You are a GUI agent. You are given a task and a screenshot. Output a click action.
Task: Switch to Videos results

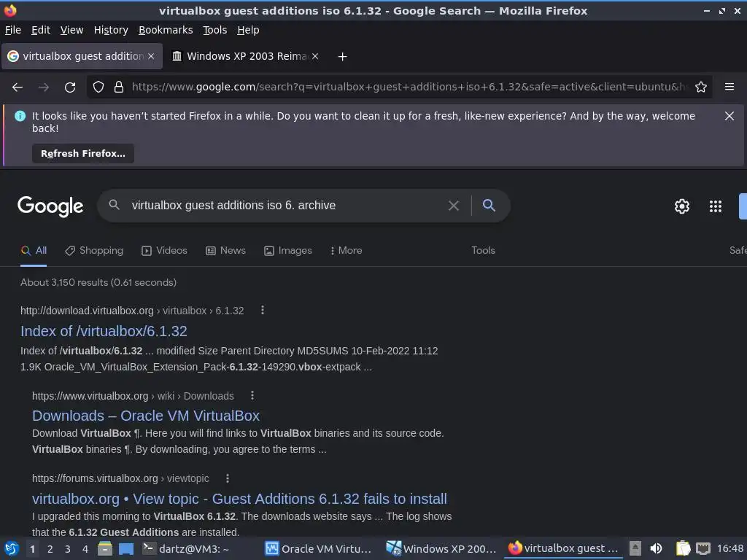click(x=164, y=251)
